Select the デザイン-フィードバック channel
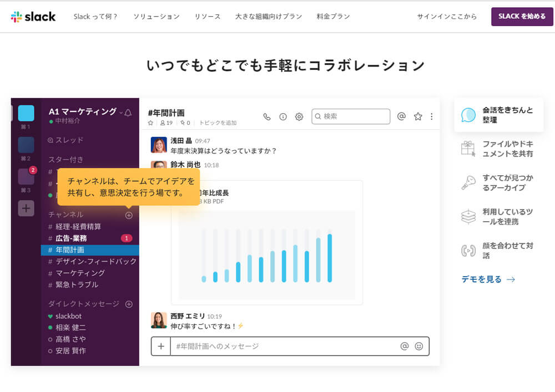 tap(95, 261)
